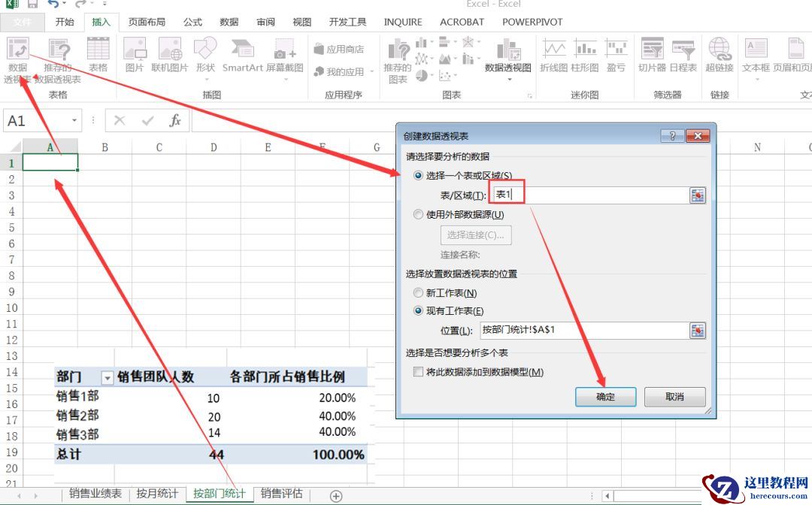Check 'Add this data to Data Model' box
Screen dimensions: 812x505
[x=418, y=372]
